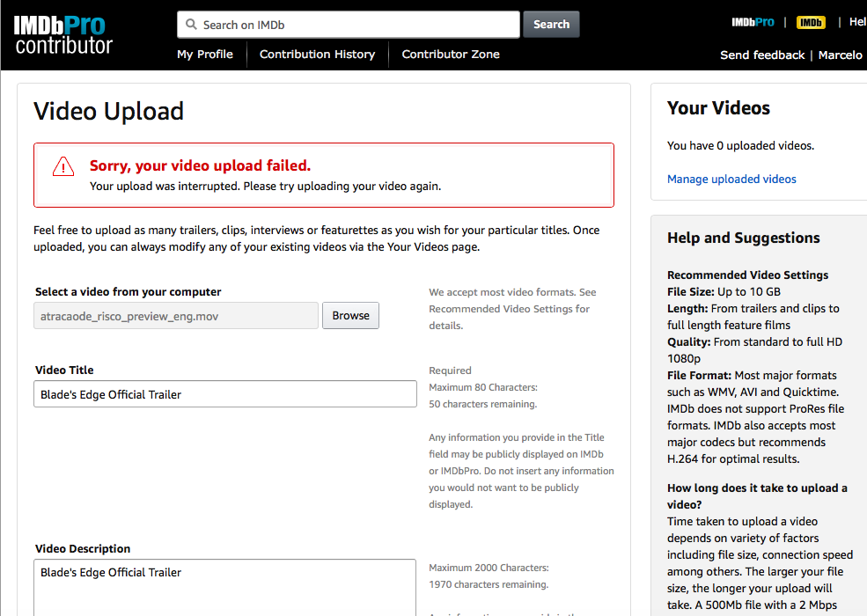Open the Contributor Zone page
867x616 pixels.
(x=451, y=55)
